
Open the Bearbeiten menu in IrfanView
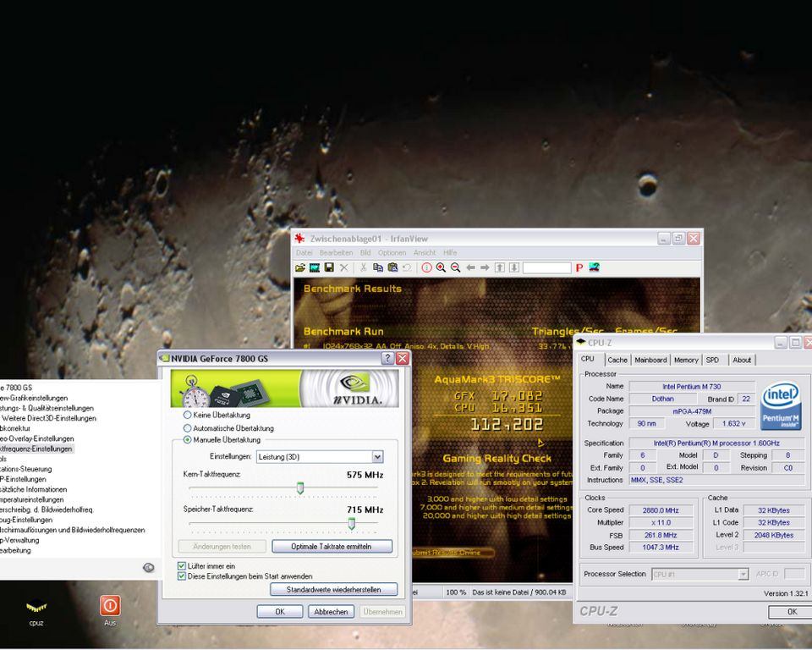[x=336, y=253]
